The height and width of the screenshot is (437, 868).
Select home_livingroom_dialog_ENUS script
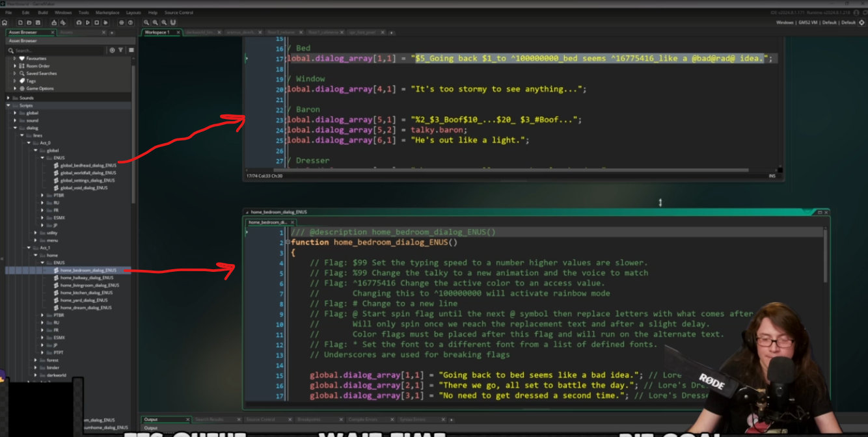[x=89, y=285]
